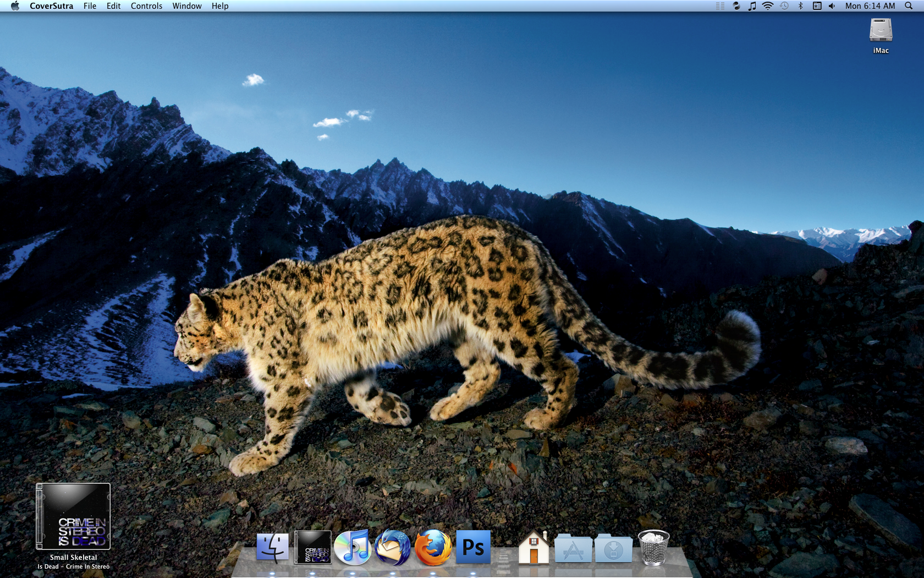Image resolution: width=924 pixels, height=578 pixels.
Task: Open the Trash in the Dock
Action: tap(653, 548)
